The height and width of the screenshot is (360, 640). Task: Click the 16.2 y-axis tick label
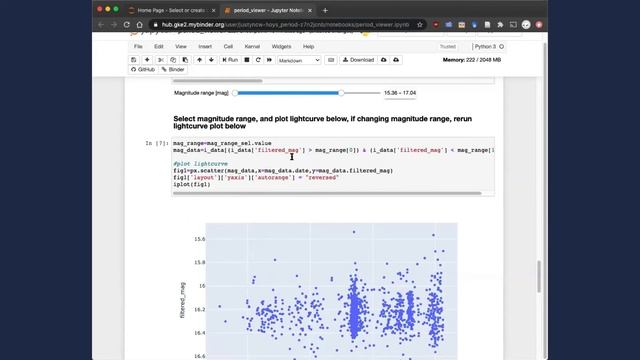point(200,309)
